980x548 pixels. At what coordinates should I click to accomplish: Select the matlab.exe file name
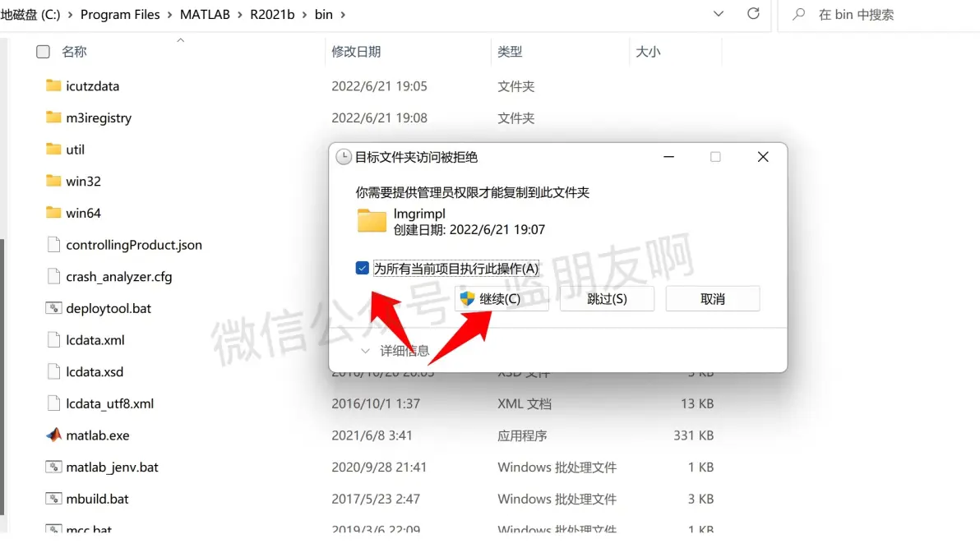[98, 435]
